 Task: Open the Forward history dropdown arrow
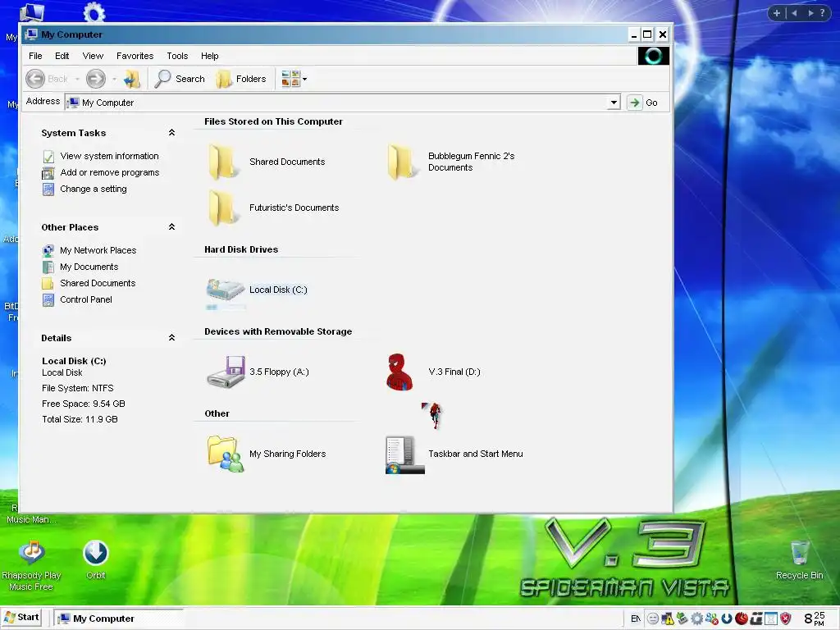pos(114,80)
